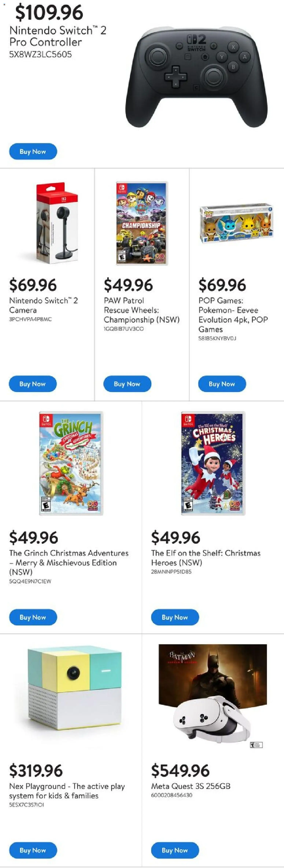Viewport: 284px width, 868px height.
Task: Click Buy Now for the Meta Quest 3S 256GB
Action: [175, 850]
